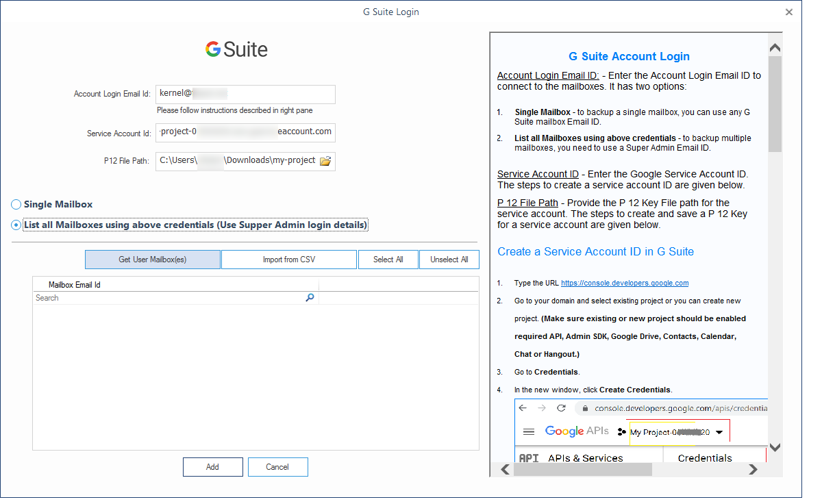The width and height of the screenshot is (822, 504).
Task: Click the Get User Mailbox(es) button
Action: coord(153,260)
